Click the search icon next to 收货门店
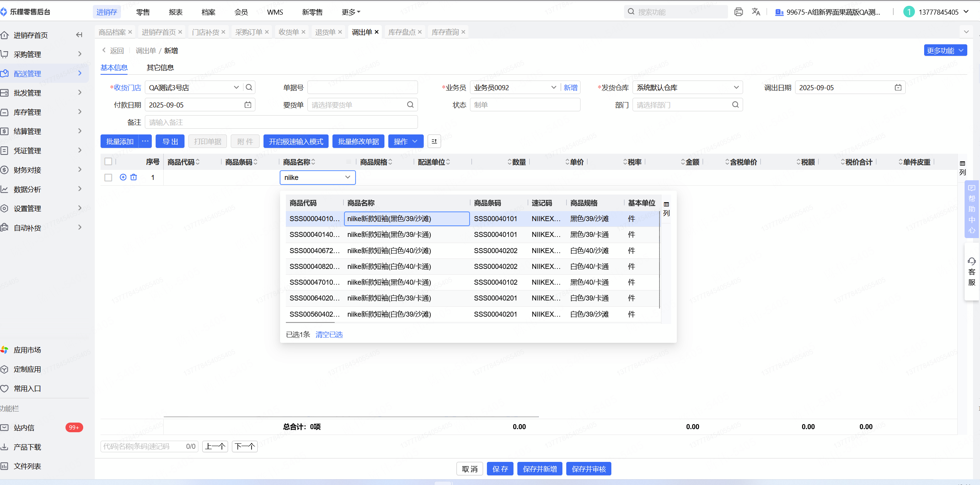Image resolution: width=980 pixels, height=485 pixels. coord(249,87)
